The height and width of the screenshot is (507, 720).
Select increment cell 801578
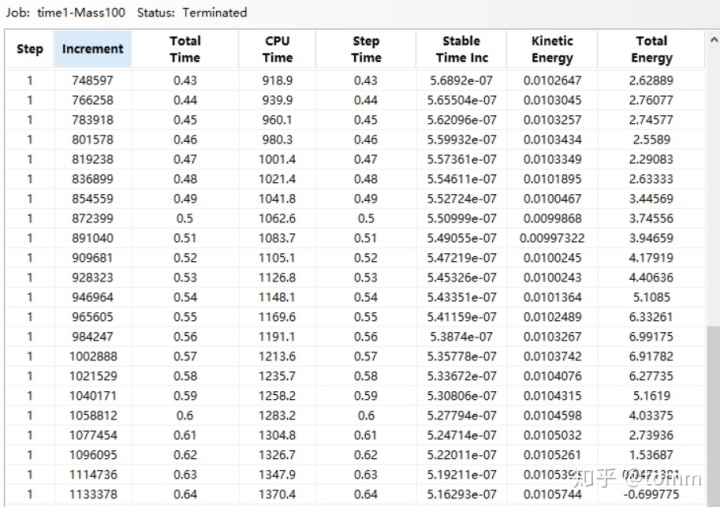(x=92, y=140)
